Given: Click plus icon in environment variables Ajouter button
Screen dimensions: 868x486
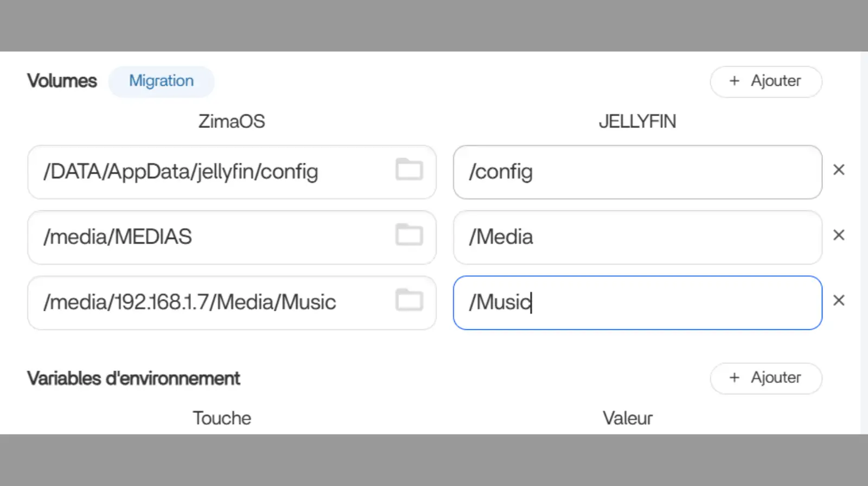Looking at the screenshot, I should [x=735, y=378].
